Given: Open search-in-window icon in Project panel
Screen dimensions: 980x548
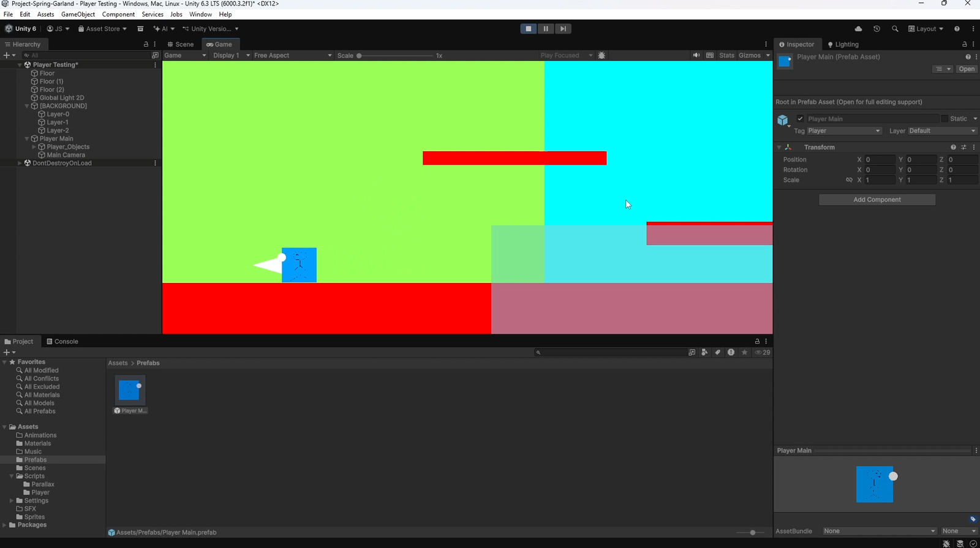Looking at the screenshot, I should point(692,352).
